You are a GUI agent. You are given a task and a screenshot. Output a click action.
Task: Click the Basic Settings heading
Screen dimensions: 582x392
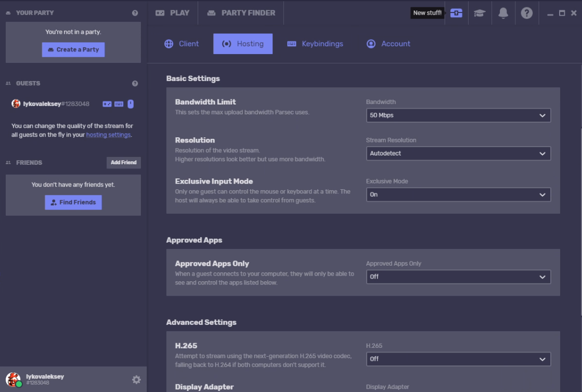pyautogui.click(x=193, y=79)
